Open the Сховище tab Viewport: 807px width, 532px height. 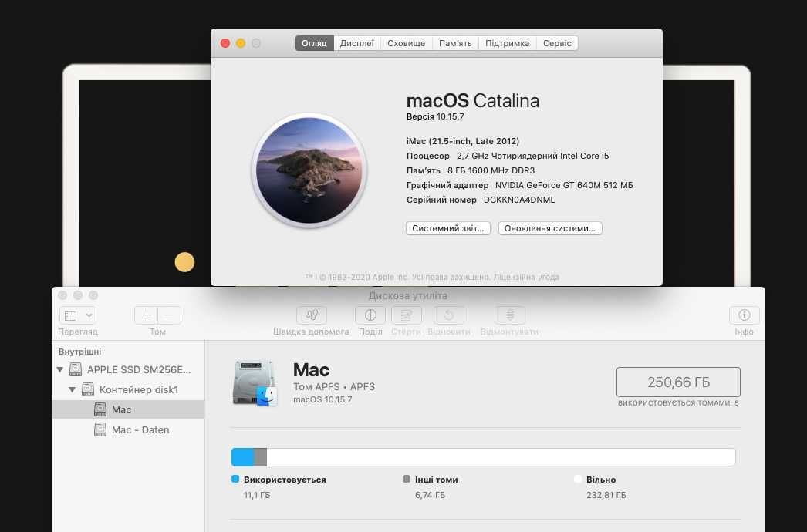pos(406,43)
